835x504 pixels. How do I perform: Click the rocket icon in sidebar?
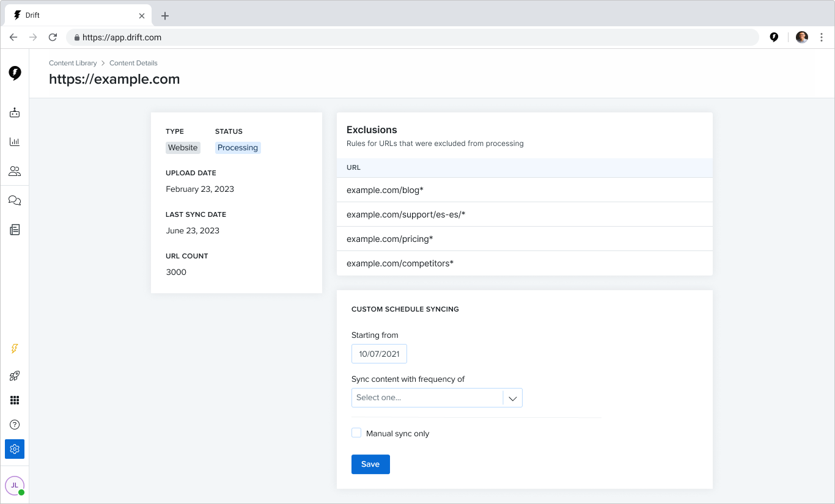pyautogui.click(x=15, y=376)
